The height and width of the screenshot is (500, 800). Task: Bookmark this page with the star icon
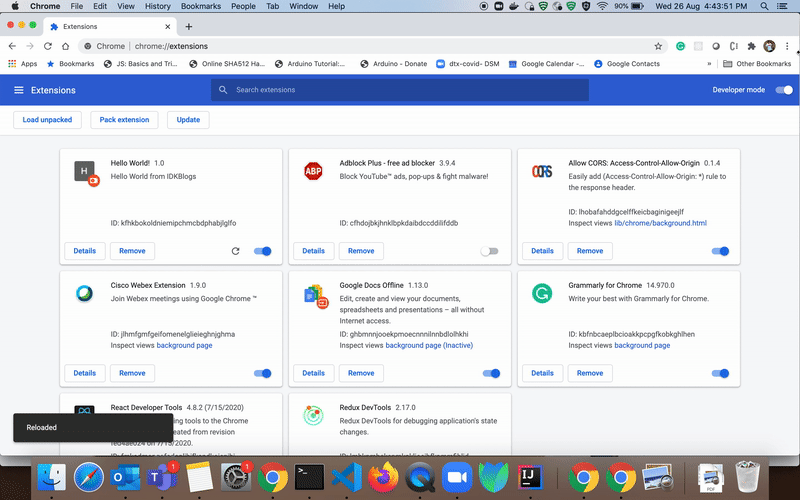pyautogui.click(x=658, y=46)
